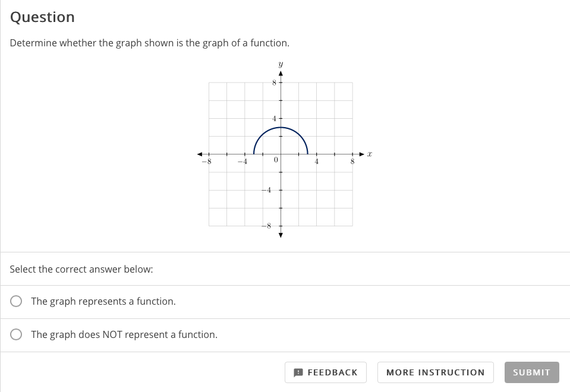Click the x label beside the horizontal axis
This screenshot has height=392, width=570.
[x=369, y=153]
